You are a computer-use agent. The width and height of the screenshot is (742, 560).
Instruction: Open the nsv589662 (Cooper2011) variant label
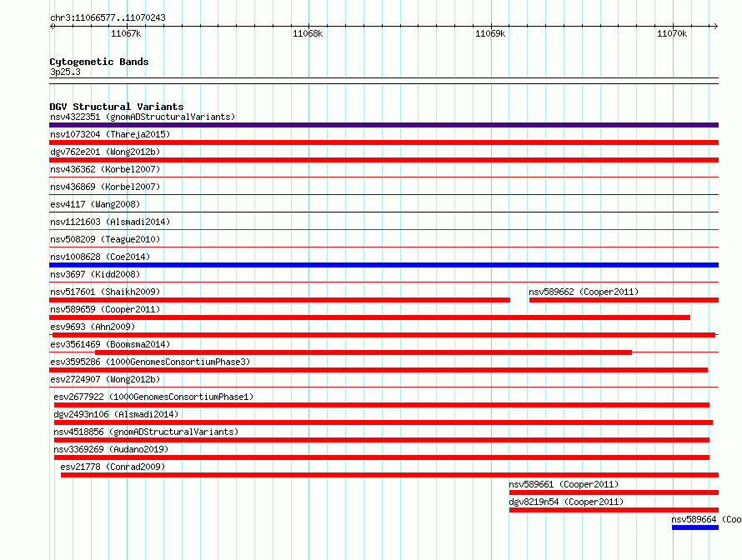pyautogui.click(x=584, y=292)
